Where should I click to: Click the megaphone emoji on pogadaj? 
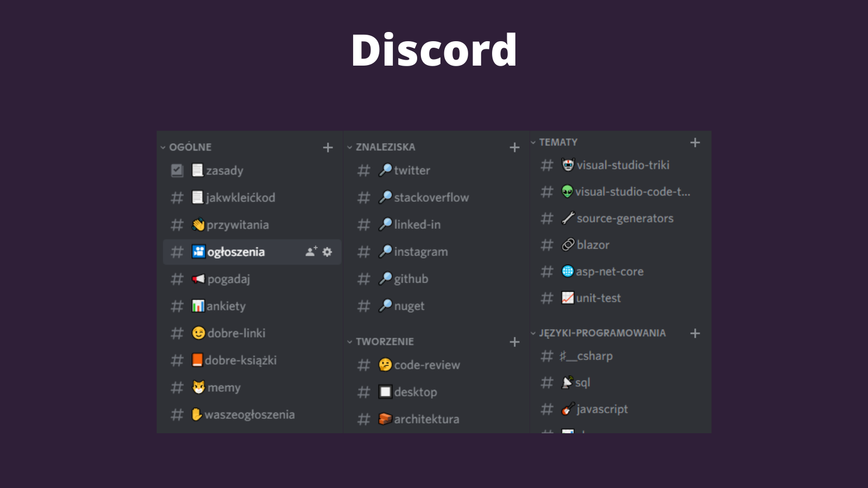click(199, 279)
